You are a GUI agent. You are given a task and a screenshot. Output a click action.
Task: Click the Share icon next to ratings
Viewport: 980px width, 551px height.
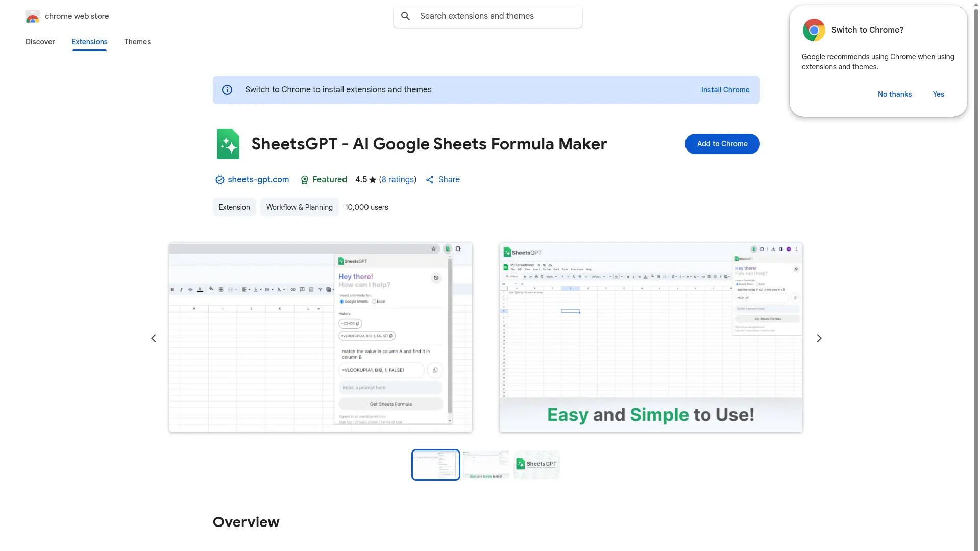pyautogui.click(x=430, y=179)
